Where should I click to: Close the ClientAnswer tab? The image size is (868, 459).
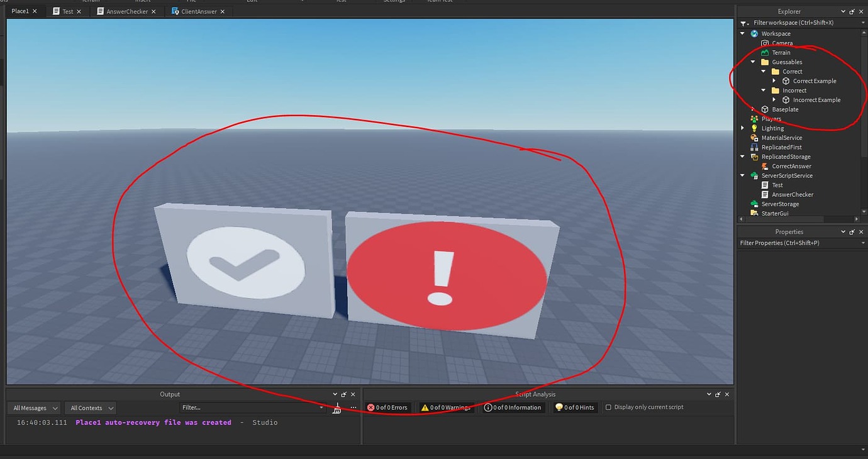tap(223, 11)
